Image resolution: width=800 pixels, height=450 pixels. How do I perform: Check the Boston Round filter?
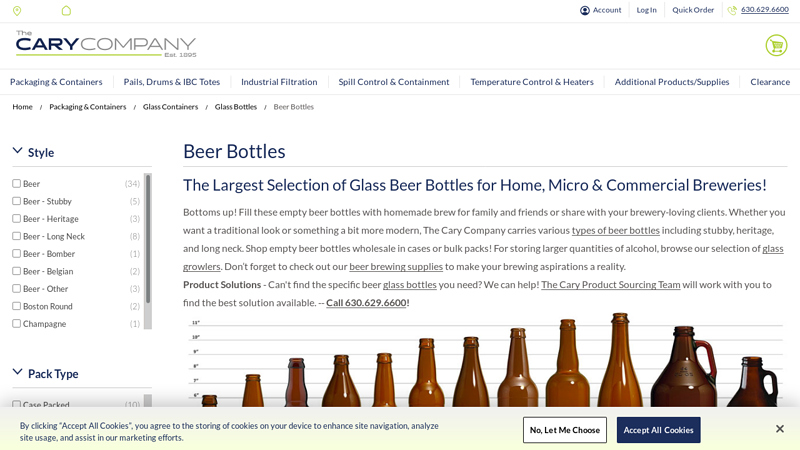[16, 306]
